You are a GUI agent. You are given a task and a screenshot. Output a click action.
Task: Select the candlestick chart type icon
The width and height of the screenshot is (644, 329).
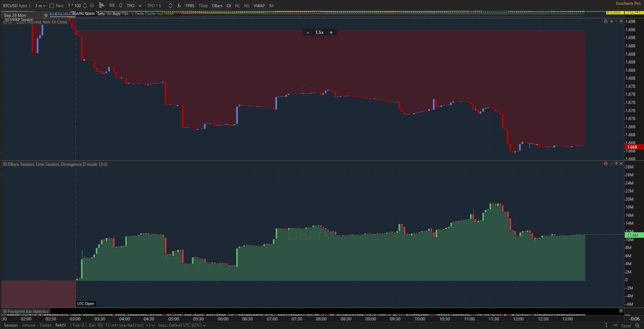coord(120,5)
